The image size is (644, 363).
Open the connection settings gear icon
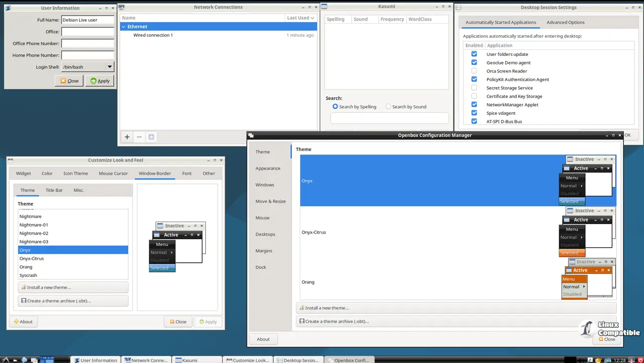(151, 136)
